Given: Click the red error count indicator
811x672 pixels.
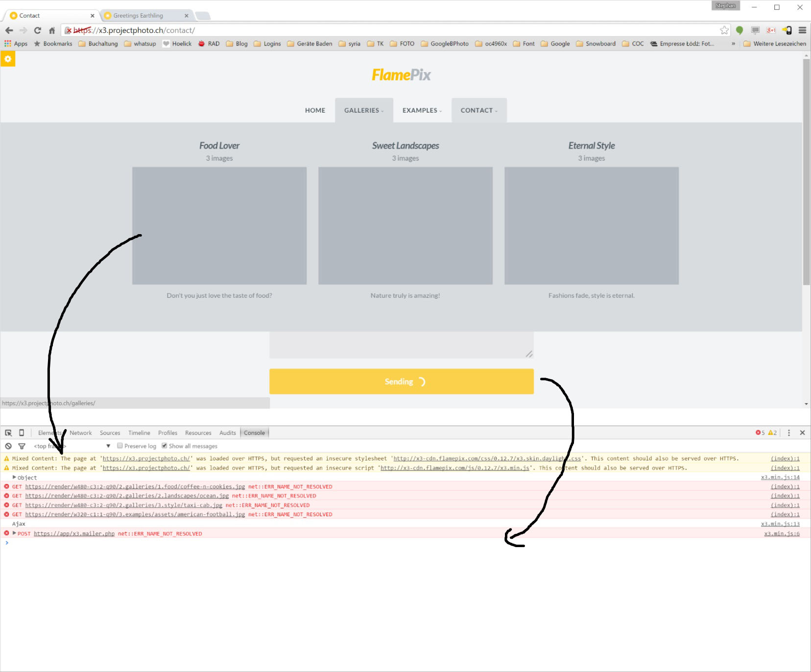Looking at the screenshot, I should click(760, 433).
